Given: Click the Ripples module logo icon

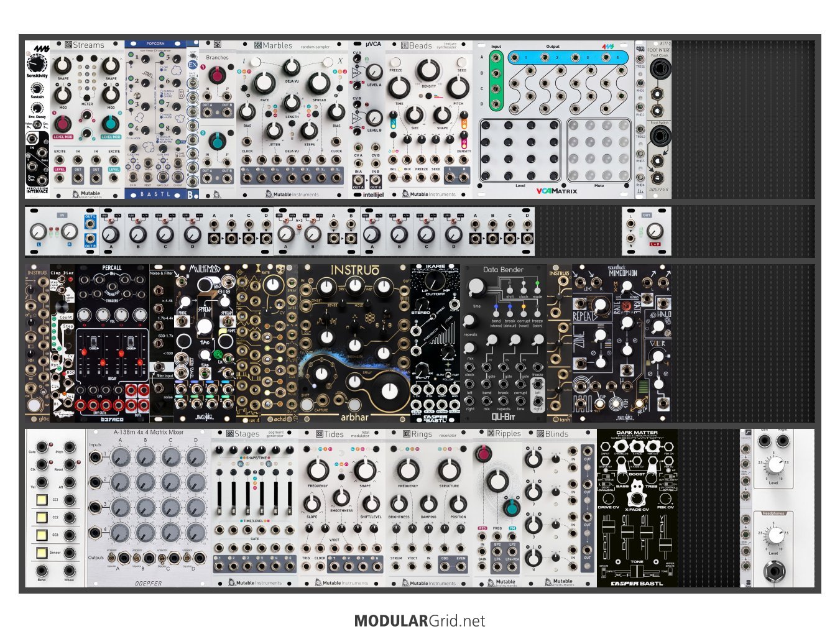Looking at the screenshot, I should [x=491, y=433].
